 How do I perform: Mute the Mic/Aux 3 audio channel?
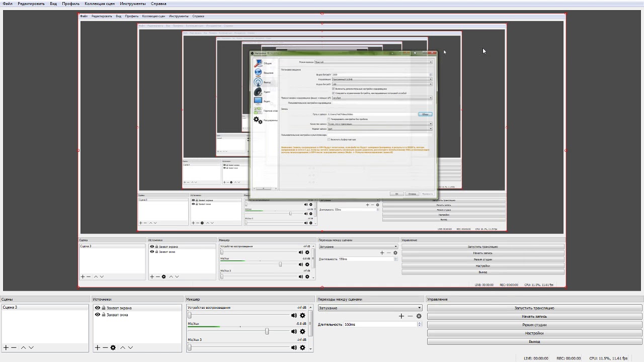(294, 347)
